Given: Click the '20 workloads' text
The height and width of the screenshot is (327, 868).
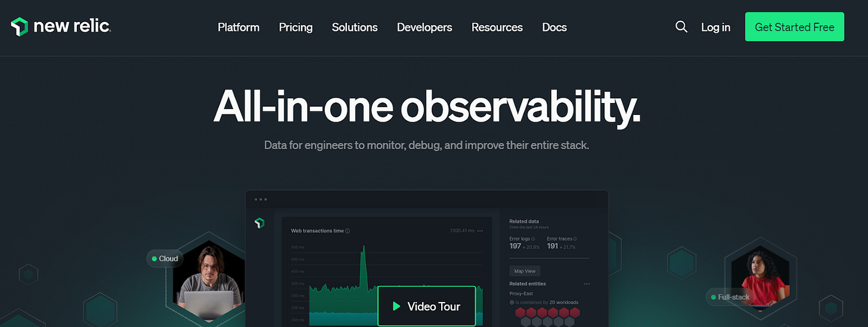Looking at the screenshot, I should (563, 303).
